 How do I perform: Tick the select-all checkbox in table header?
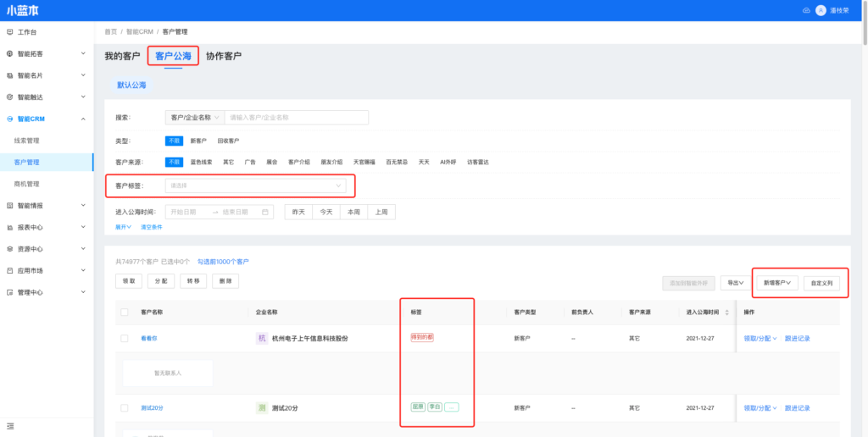[125, 313]
